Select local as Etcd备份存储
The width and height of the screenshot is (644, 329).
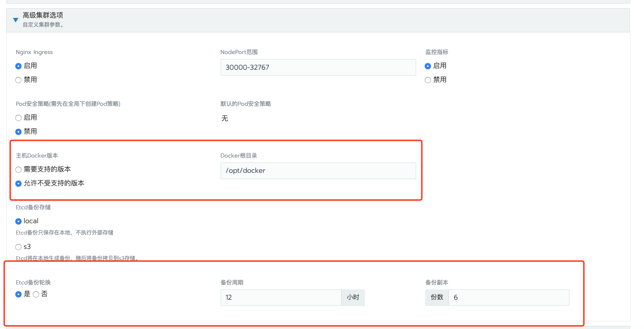(x=18, y=221)
